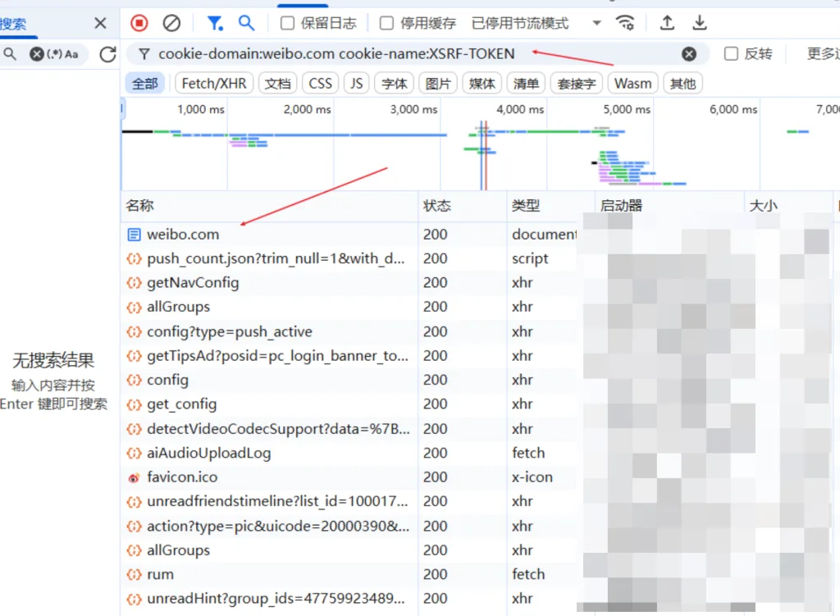Open network conditions panel
Image resolution: width=840 pixels, height=616 pixels.
tap(625, 23)
